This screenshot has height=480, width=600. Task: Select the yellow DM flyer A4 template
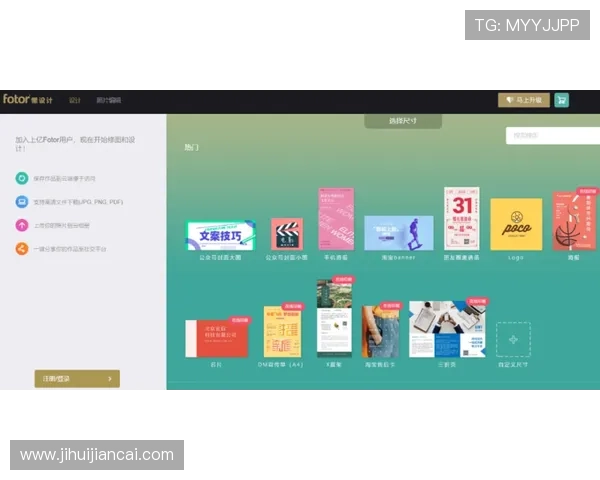[x=282, y=331]
